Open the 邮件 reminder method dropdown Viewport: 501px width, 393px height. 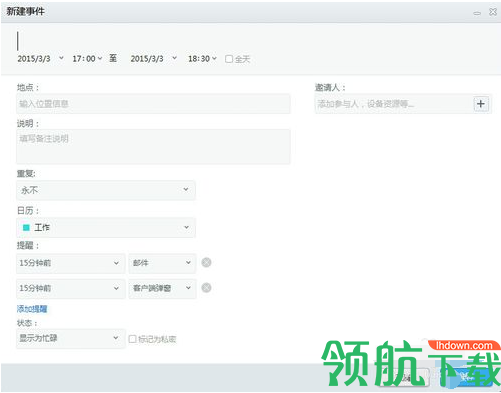click(162, 263)
